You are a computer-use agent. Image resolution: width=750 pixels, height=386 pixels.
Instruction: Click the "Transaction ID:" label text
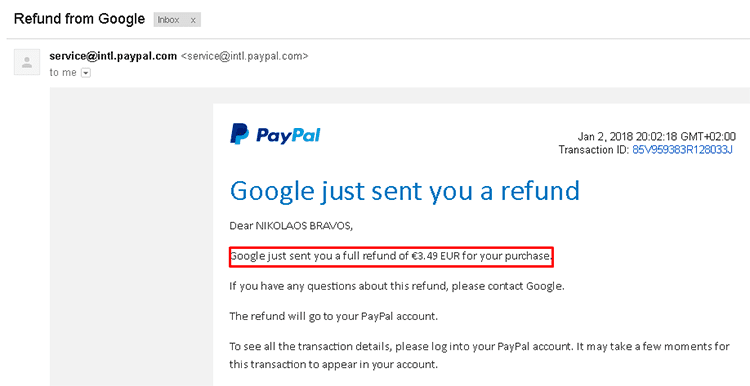[594, 150]
